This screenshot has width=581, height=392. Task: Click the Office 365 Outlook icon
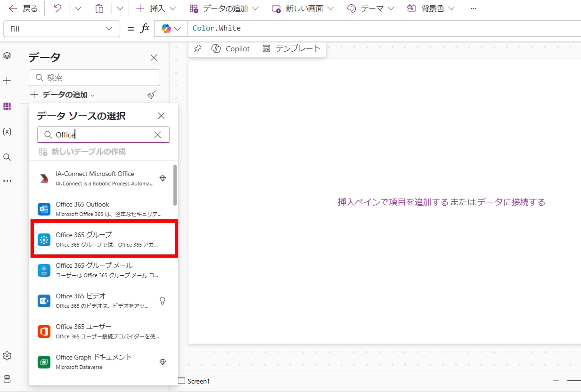(x=44, y=209)
